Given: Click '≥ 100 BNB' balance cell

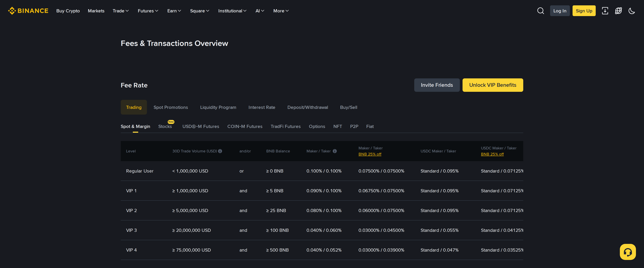Looking at the screenshot, I should (x=278, y=230).
